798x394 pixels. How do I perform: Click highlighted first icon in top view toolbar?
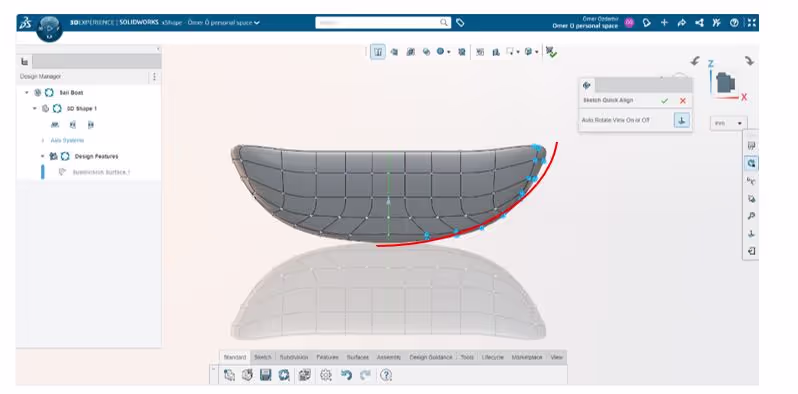click(378, 51)
